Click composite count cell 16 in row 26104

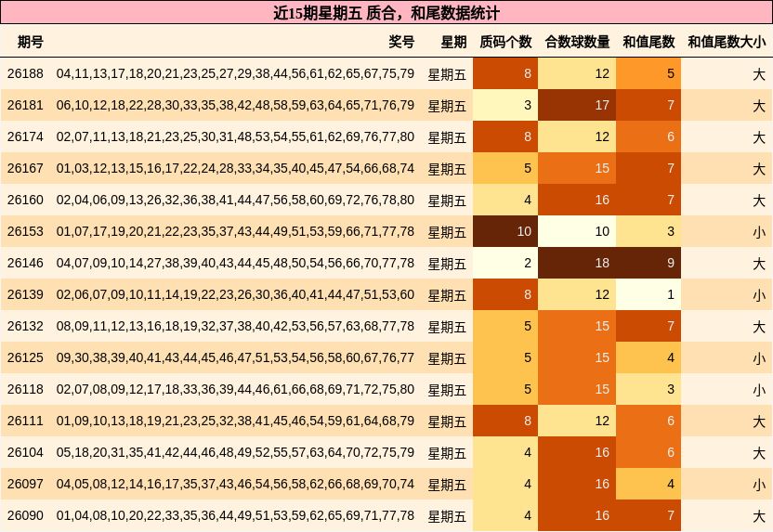coord(577,452)
